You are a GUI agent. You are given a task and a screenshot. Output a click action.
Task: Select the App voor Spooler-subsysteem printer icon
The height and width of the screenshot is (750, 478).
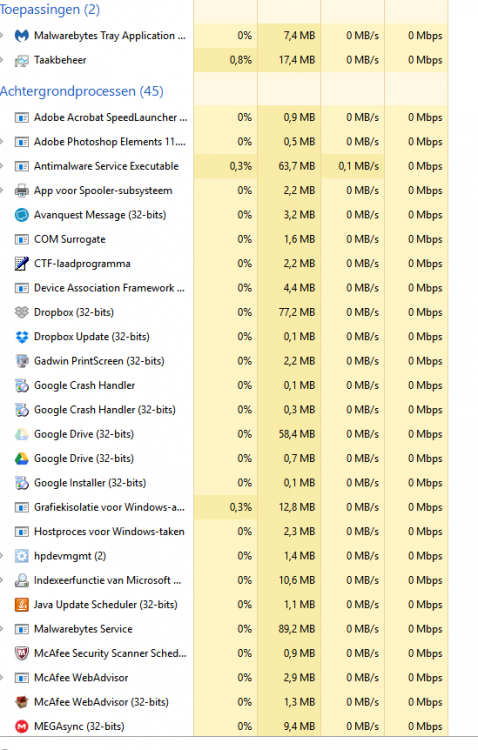pos(22,190)
